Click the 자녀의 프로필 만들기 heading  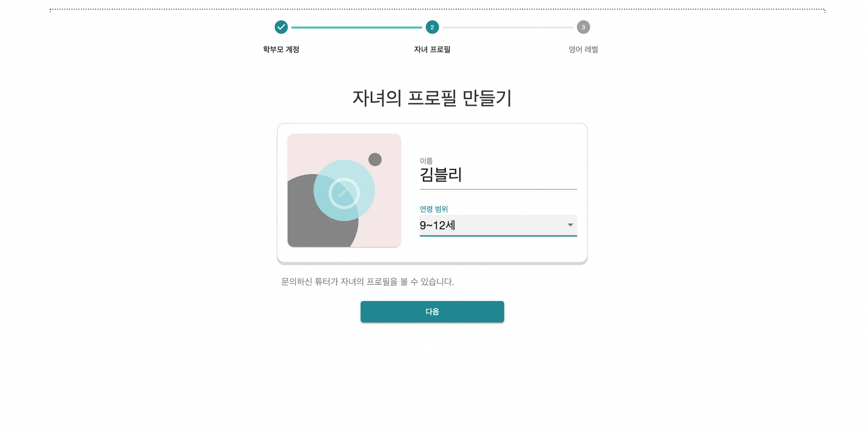pyautogui.click(x=432, y=98)
